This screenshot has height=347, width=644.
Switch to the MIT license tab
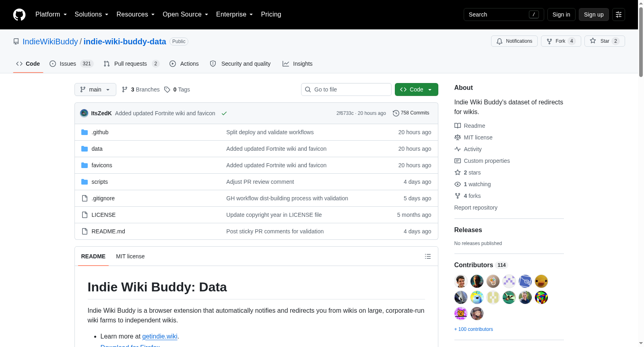pos(130,256)
